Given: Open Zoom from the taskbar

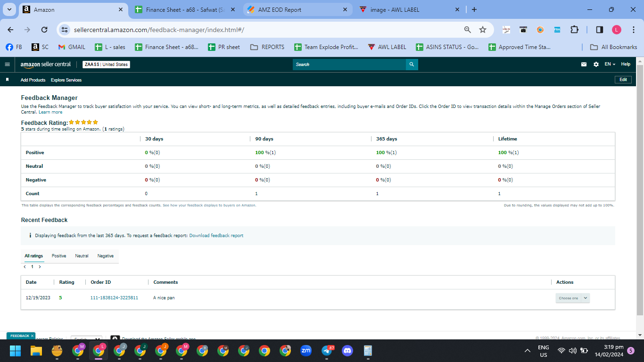Looking at the screenshot, I should pyautogui.click(x=306, y=350).
